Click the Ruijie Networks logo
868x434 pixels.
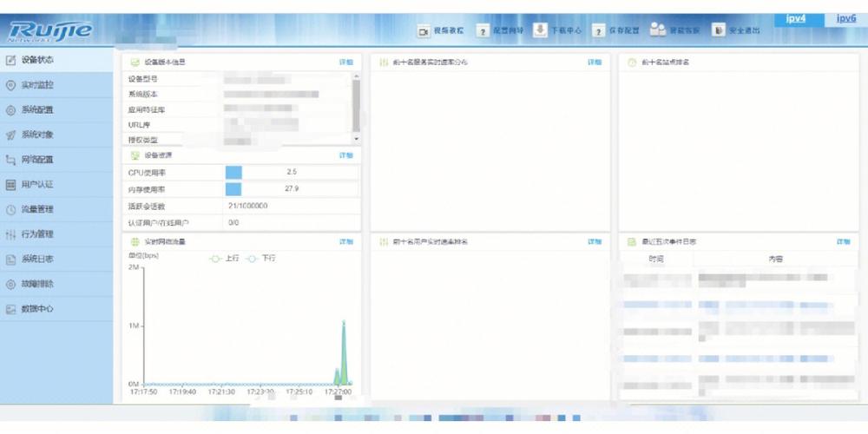tap(49, 31)
